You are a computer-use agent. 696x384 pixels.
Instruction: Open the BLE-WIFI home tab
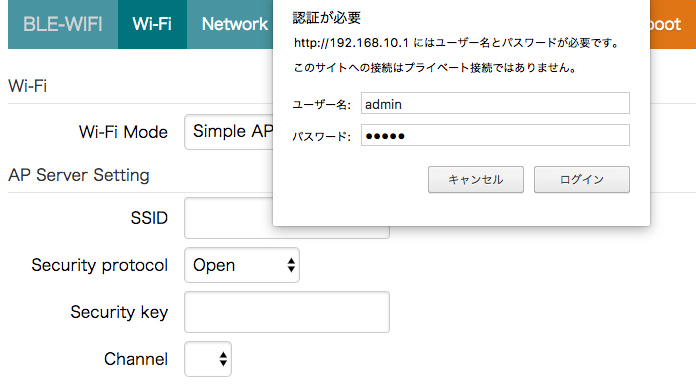[x=63, y=24]
